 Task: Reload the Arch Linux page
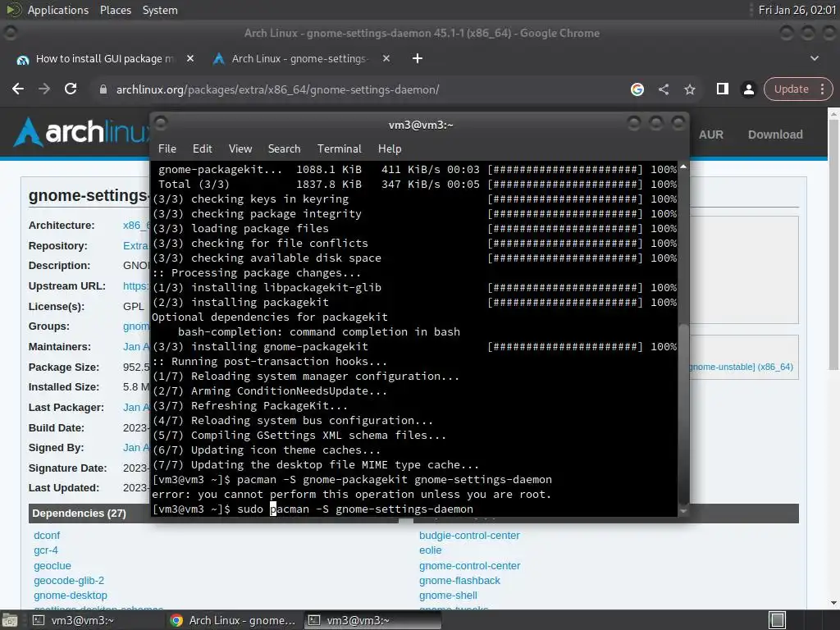(x=71, y=89)
